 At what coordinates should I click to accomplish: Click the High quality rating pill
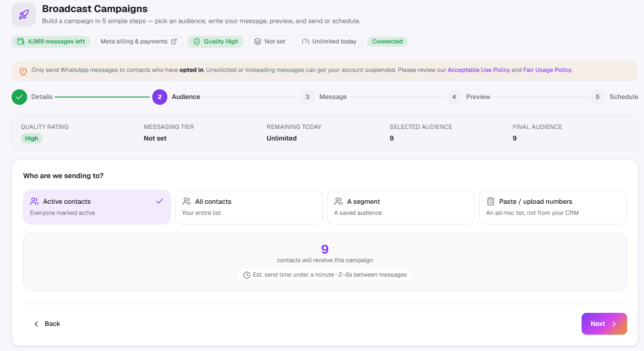tap(31, 139)
